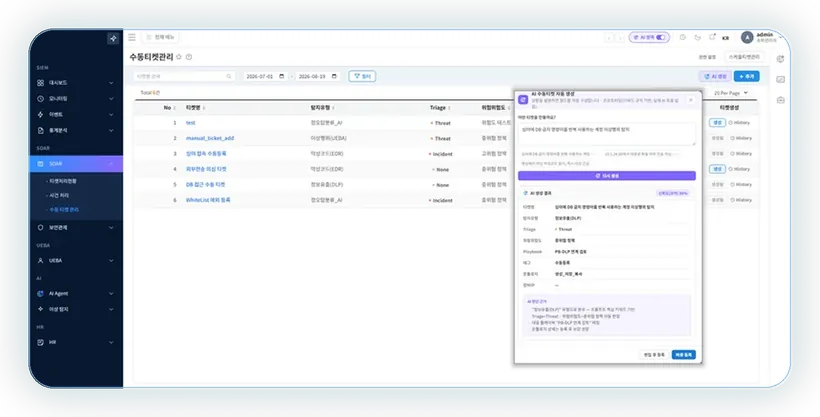Click the ticket name search input field
The image size is (820, 417).
point(183,76)
